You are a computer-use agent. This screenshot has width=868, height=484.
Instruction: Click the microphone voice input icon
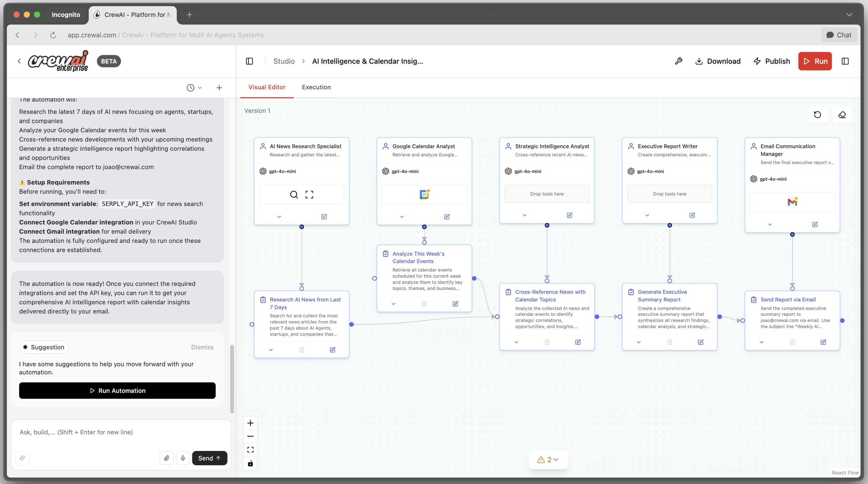[x=183, y=458]
